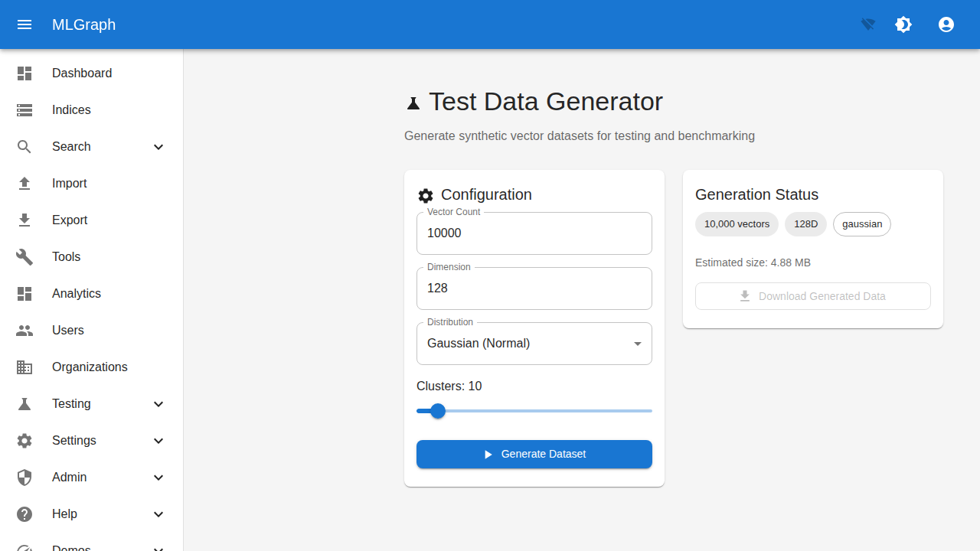Click Download Generated Data

(x=812, y=296)
